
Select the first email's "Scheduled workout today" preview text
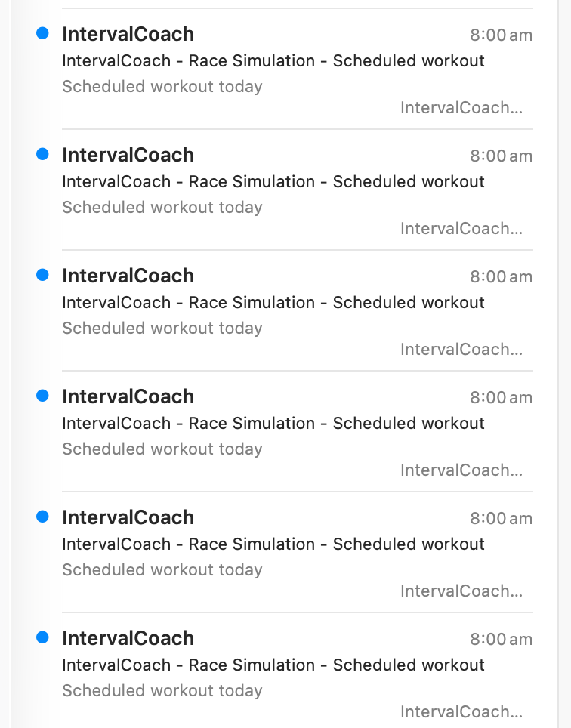(162, 86)
